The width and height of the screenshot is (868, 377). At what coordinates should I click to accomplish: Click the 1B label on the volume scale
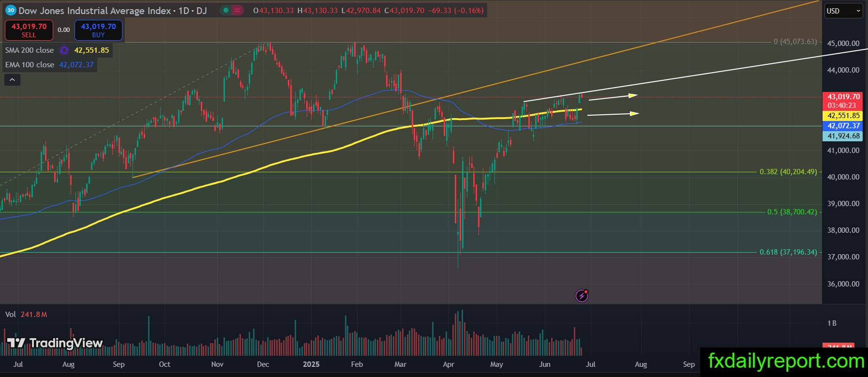(x=832, y=323)
